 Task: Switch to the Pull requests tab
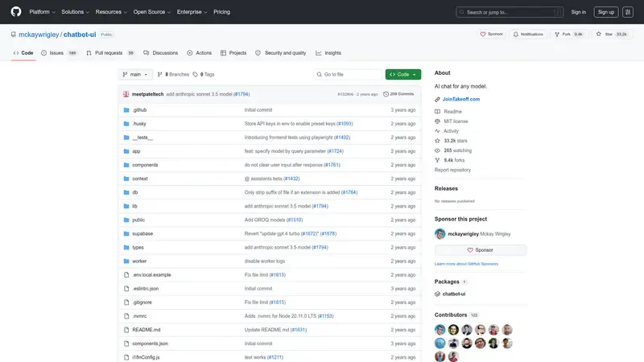point(110,53)
